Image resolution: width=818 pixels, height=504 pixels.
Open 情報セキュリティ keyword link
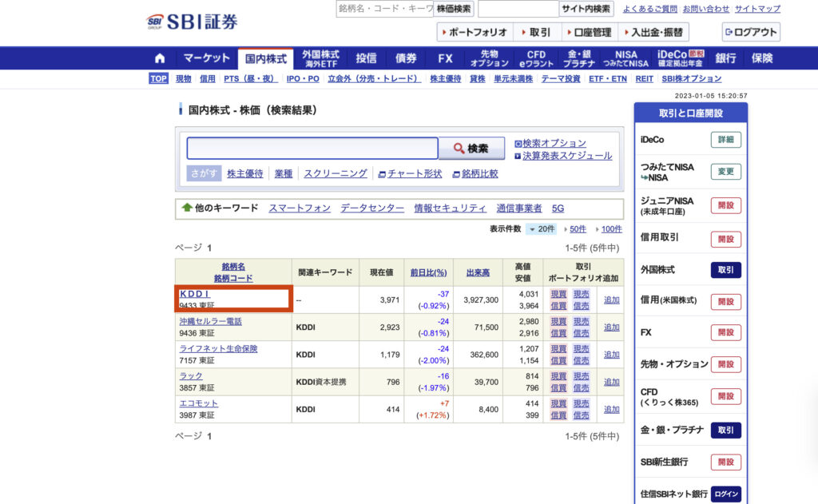(x=451, y=208)
